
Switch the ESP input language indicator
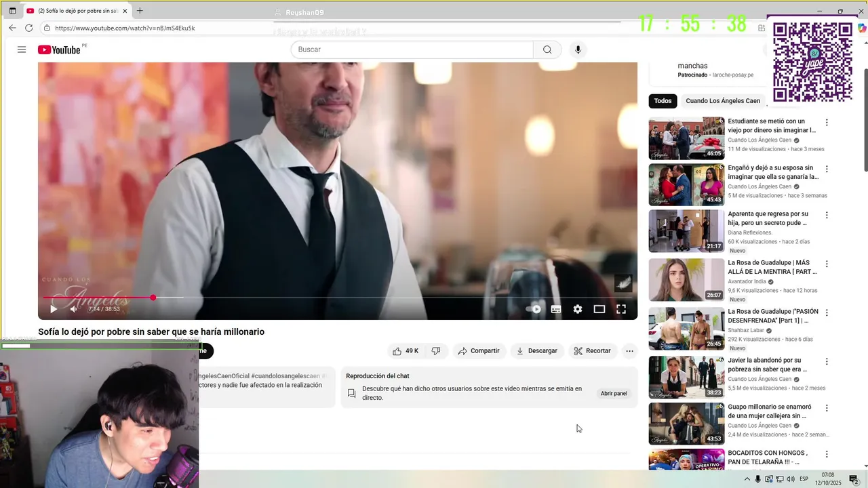pyautogui.click(x=804, y=479)
